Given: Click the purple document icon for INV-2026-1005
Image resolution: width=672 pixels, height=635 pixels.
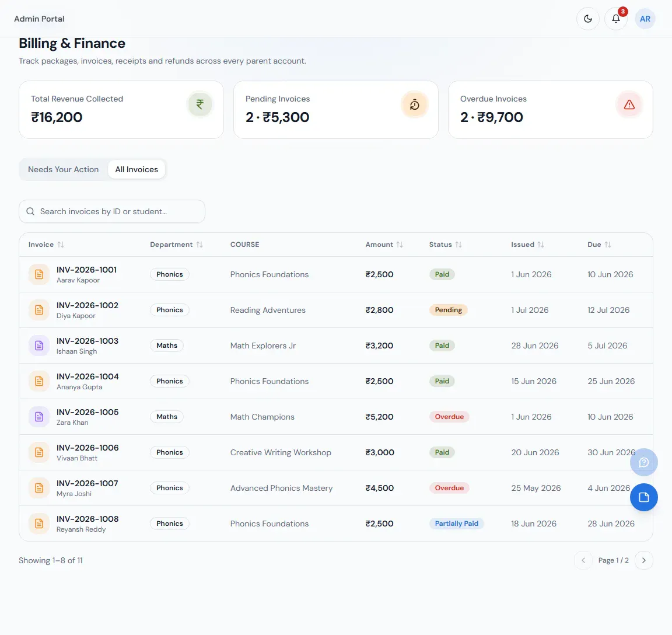Looking at the screenshot, I should (39, 417).
